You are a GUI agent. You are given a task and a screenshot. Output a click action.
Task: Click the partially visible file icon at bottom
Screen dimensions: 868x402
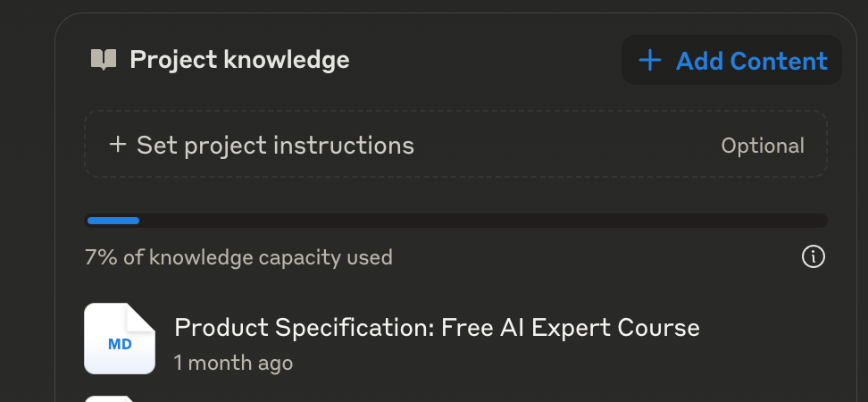pos(119,398)
